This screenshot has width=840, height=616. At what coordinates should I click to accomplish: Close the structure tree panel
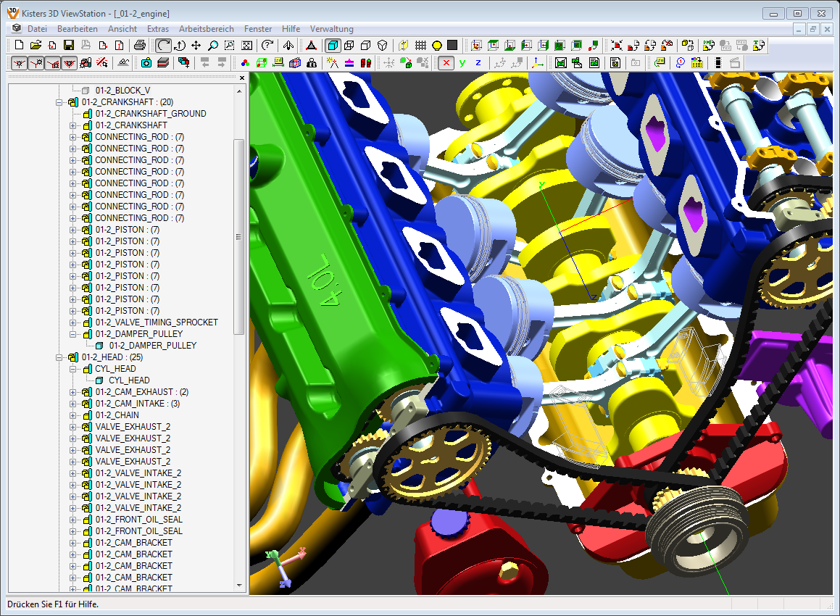tap(242, 78)
